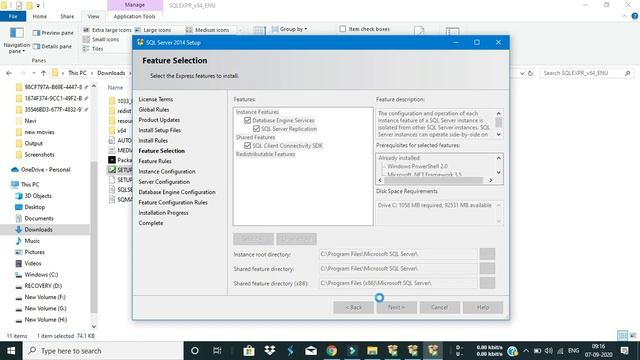The width and height of the screenshot is (640, 360).
Task: Select Product Updates step
Action: click(159, 120)
